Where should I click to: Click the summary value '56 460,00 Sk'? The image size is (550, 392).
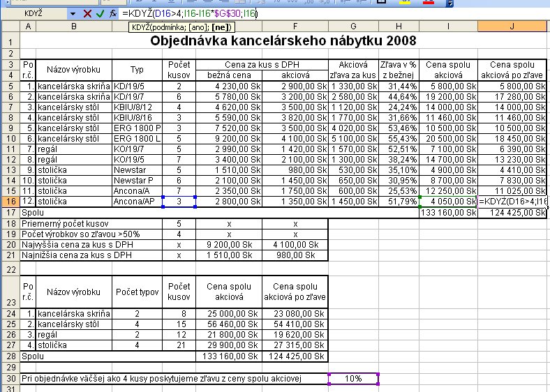point(229,324)
